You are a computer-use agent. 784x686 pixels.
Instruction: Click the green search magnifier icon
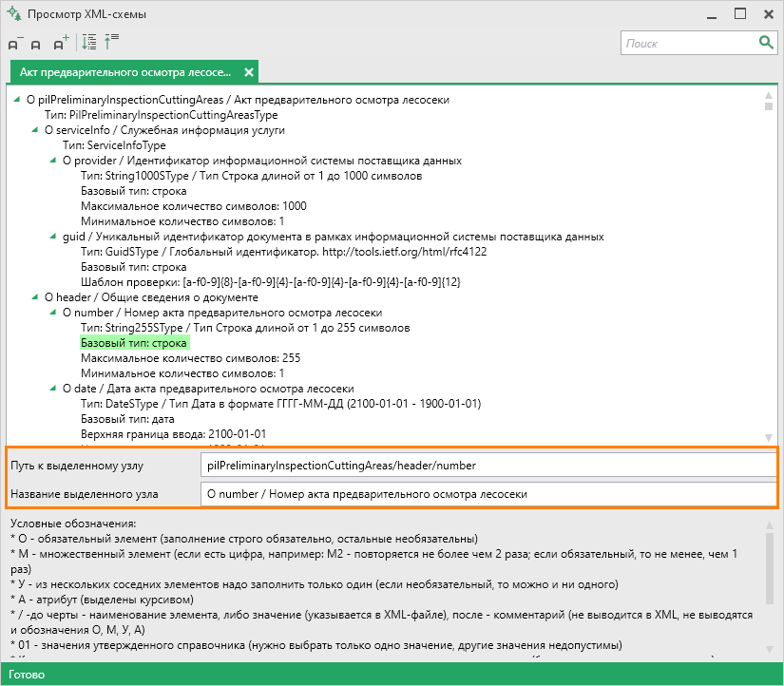766,43
